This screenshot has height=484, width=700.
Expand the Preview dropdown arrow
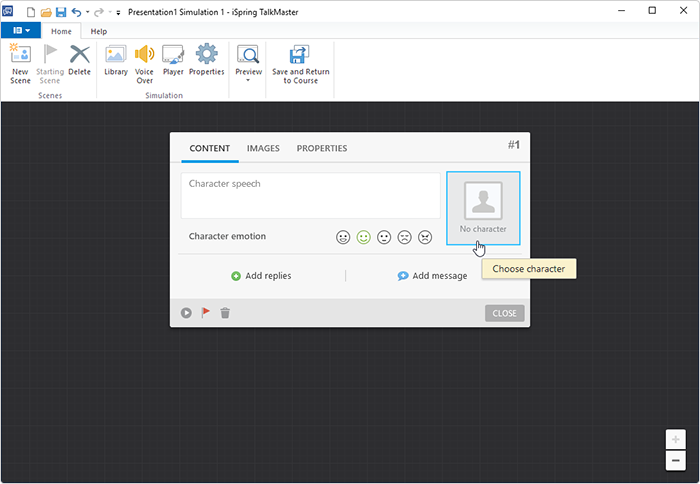tap(248, 80)
